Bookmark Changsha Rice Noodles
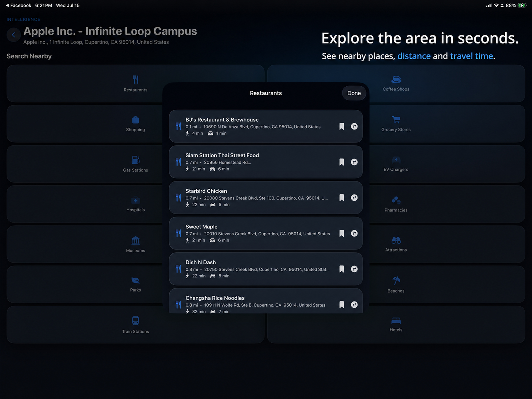The width and height of the screenshot is (532, 399). click(342, 304)
